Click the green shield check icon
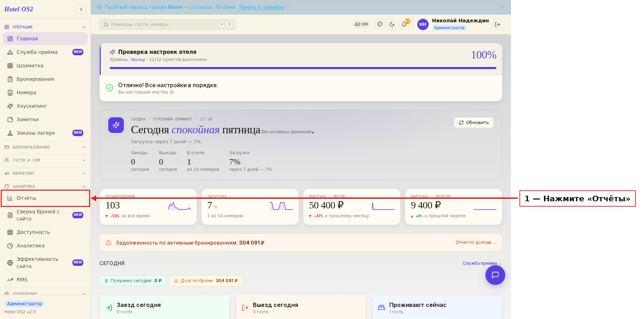This screenshot has height=319, width=644. 110,88
